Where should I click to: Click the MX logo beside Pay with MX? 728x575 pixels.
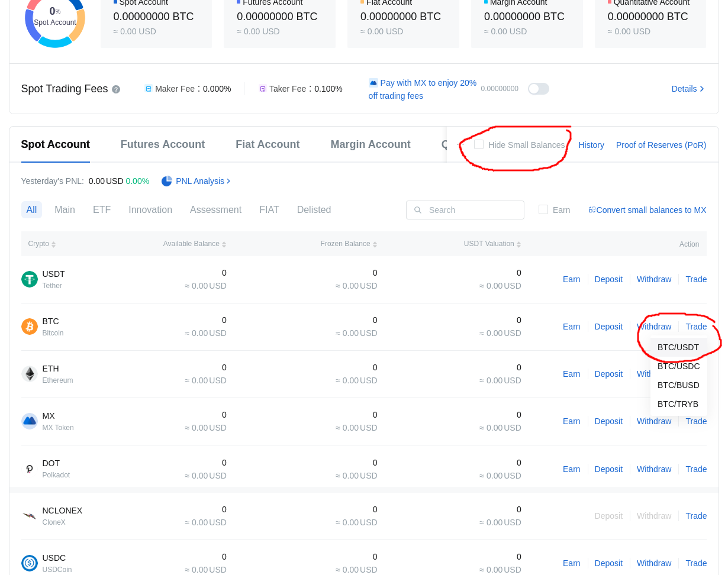373,83
